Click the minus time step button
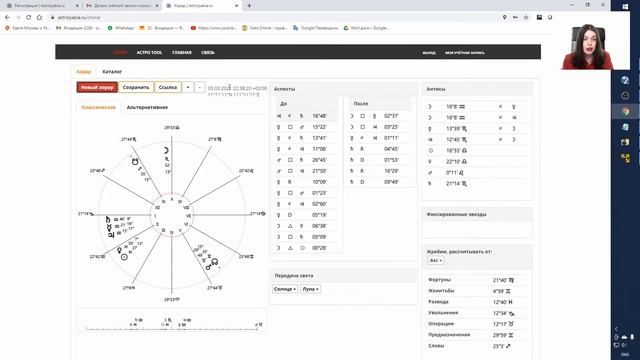Screen dimensions: 640x360 pyautogui.click(x=200, y=87)
